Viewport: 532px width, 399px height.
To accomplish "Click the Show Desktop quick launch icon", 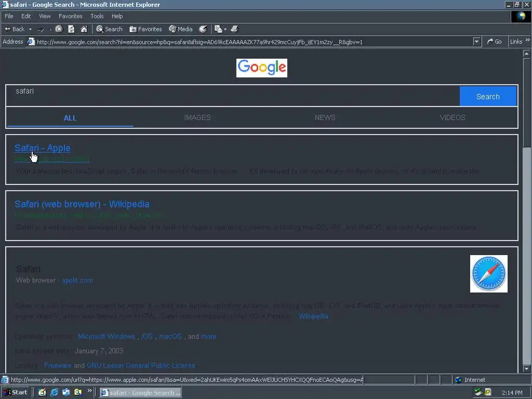I will click(42, 392).
